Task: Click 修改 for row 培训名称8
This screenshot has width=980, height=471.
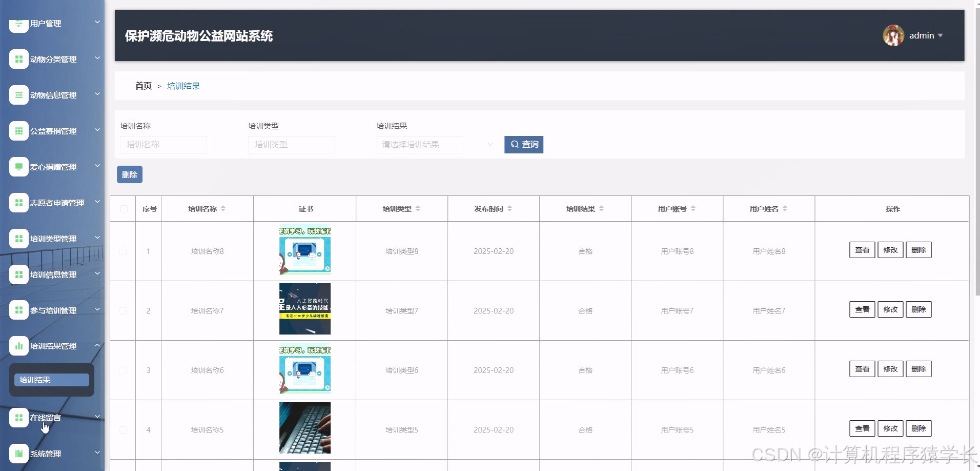Action: [x=890, y=250]
